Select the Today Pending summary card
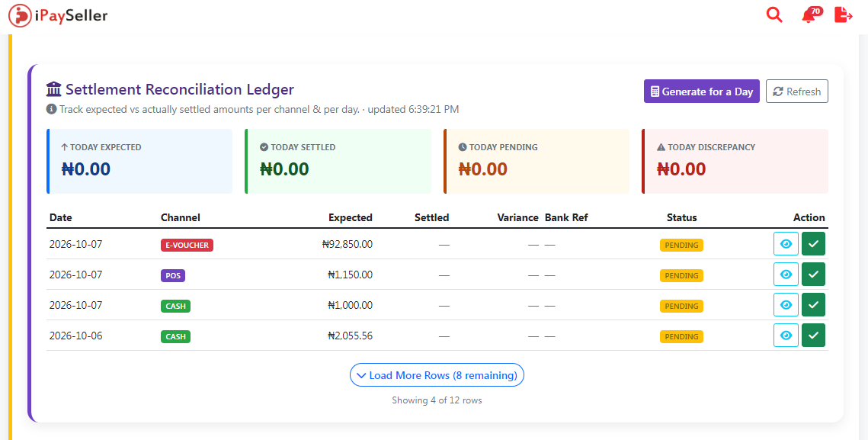The width and height of the screenshot is (868, 440). click(x=536, y=161)
